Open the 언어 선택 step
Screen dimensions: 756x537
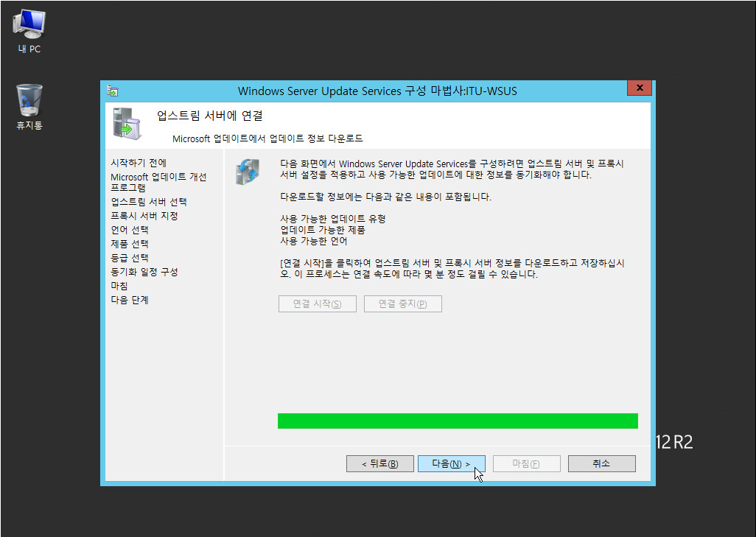point(129,230)
